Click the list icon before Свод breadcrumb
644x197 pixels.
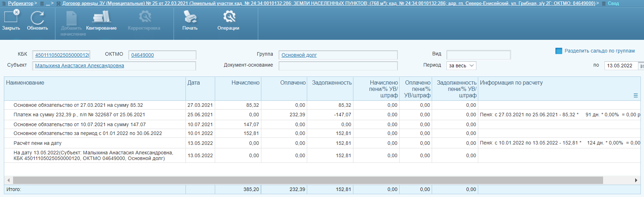point(604,4)
